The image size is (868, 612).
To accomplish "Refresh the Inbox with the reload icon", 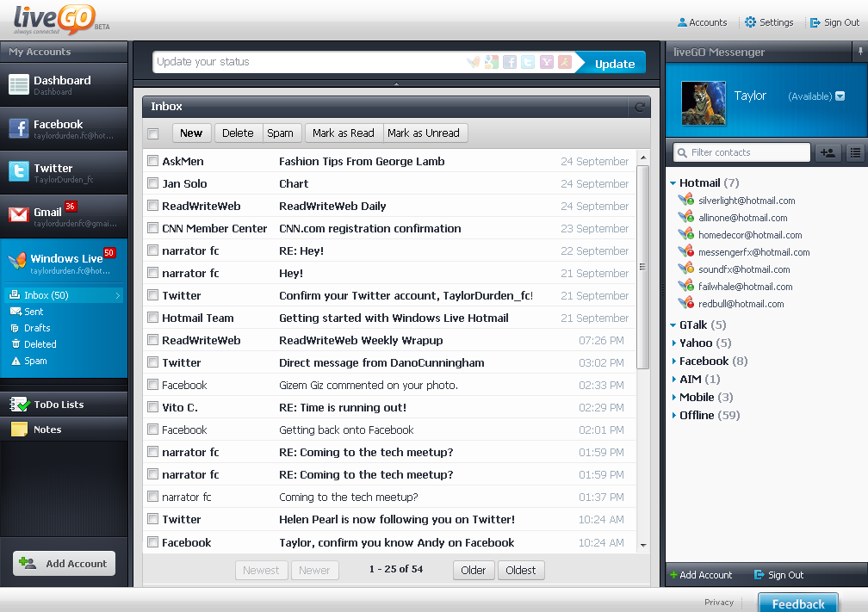I will [x=639, y=107].
